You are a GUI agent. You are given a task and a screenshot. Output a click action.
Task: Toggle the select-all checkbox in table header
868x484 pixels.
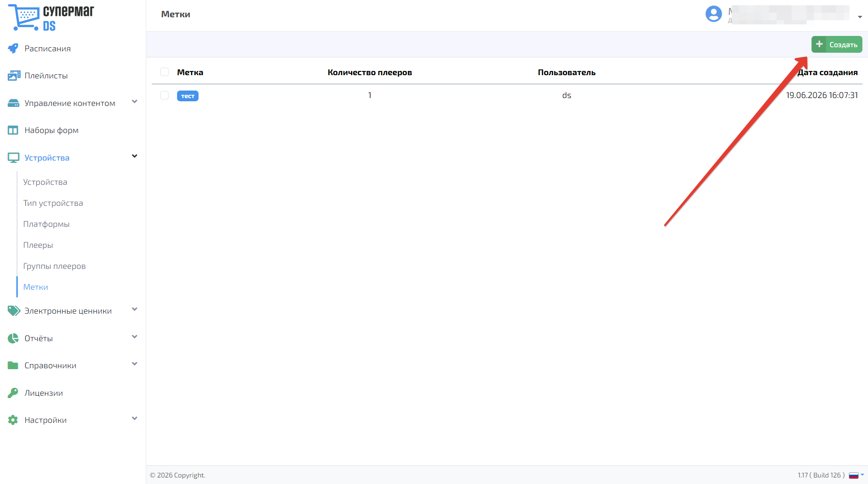tap(164, 72)
